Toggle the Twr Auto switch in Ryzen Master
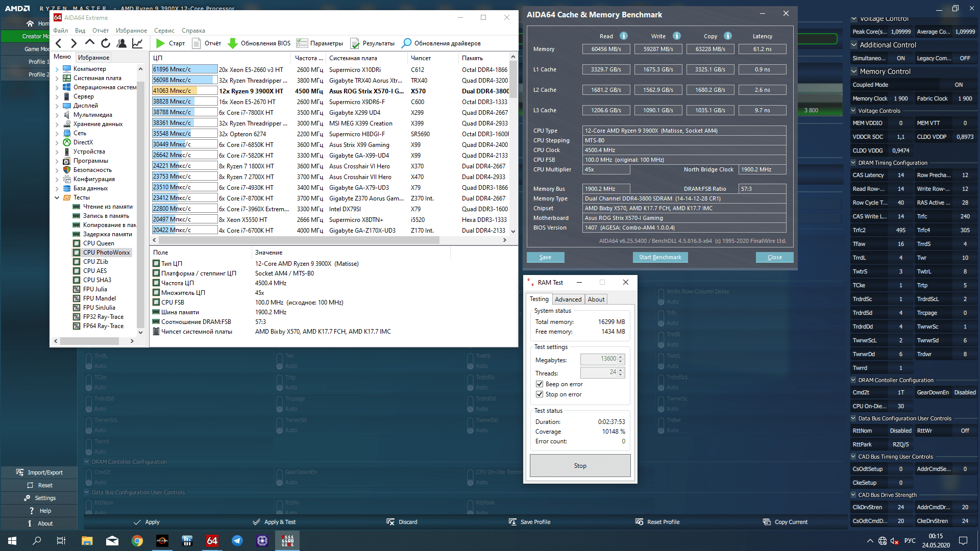Image resolution: width=980 pixels, height=551 pixels. pos(280,361)
